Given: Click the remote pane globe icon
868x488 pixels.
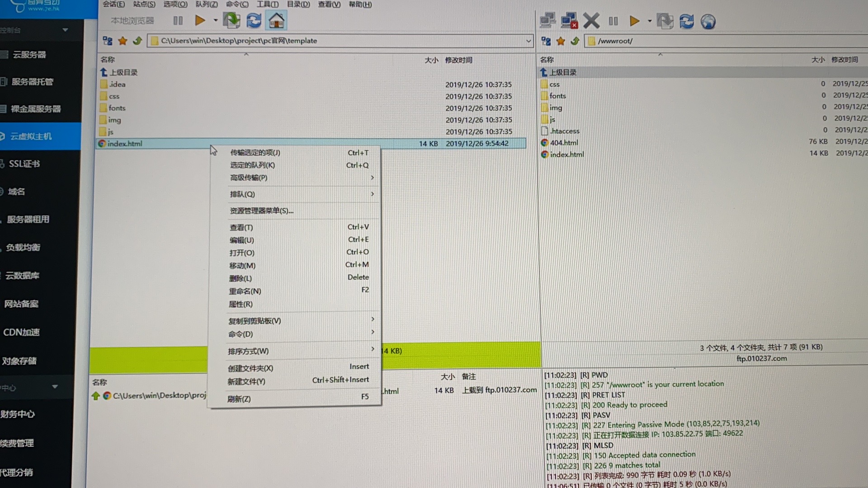Looking at the screenshot, I should point(708,22).
